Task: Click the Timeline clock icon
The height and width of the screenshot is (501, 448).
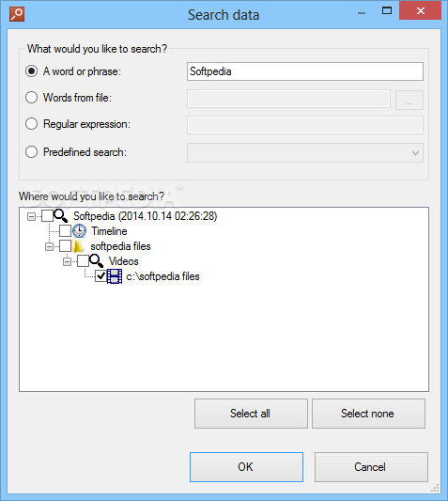Action: 79,230
